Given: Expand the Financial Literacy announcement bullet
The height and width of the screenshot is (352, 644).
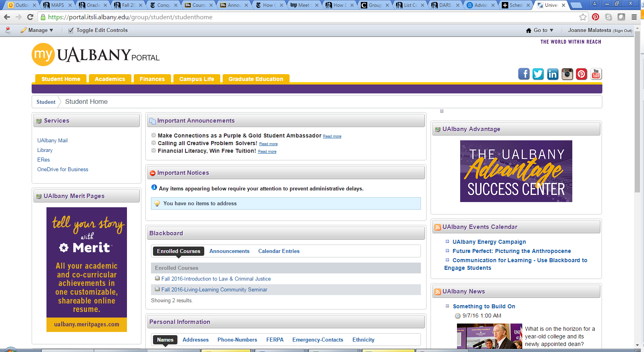Looking at the screenshot, I should (x=153, y=150).
